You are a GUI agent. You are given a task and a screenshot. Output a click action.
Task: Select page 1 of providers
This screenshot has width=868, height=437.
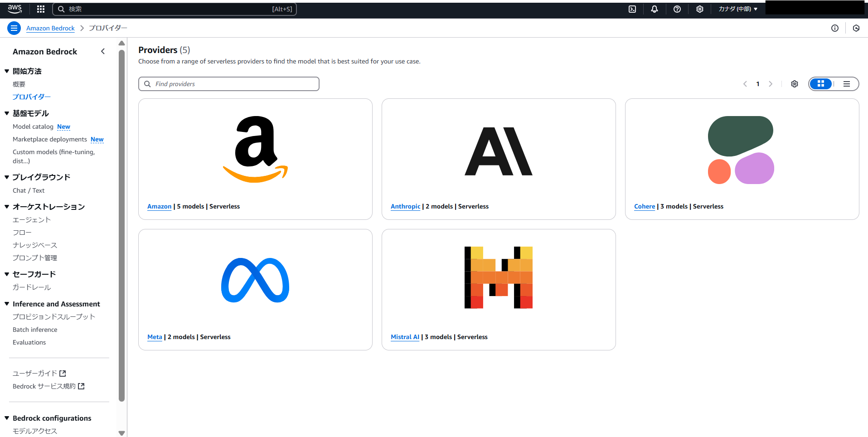tap(758, 84)
